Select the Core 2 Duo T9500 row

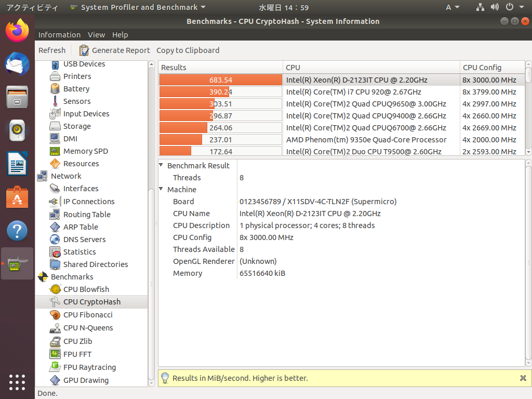342,151
